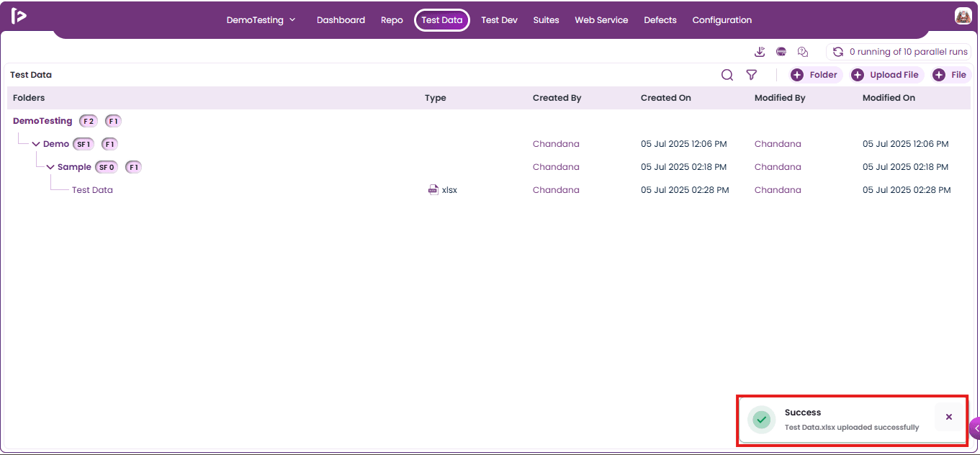Click "0 running of 10 parallel runs"

pyautogui.click(x=909, y=52)
